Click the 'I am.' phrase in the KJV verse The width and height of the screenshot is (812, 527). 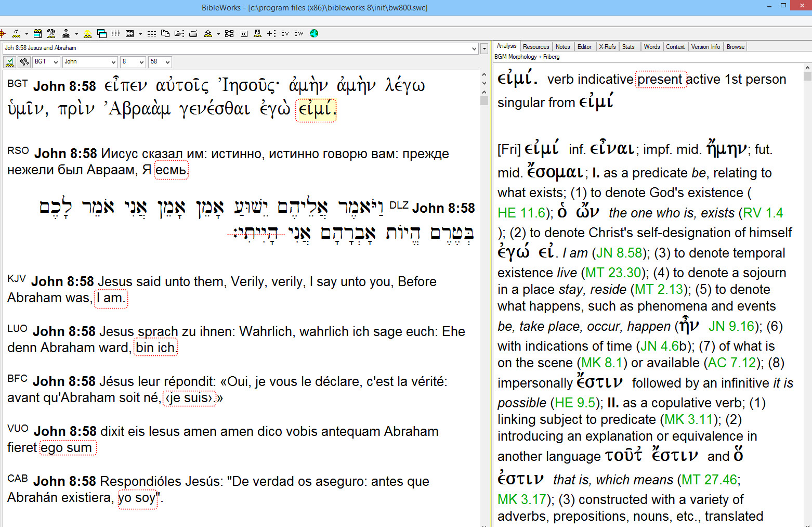[111, 298]
